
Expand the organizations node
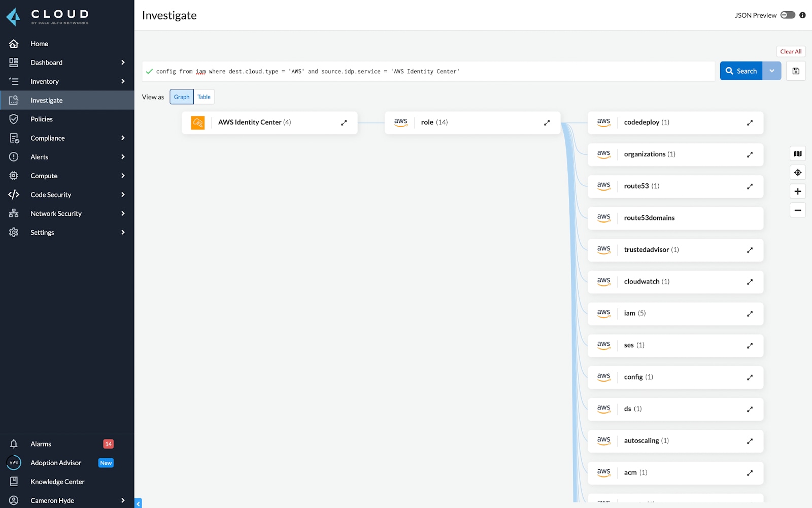point(750,155)
